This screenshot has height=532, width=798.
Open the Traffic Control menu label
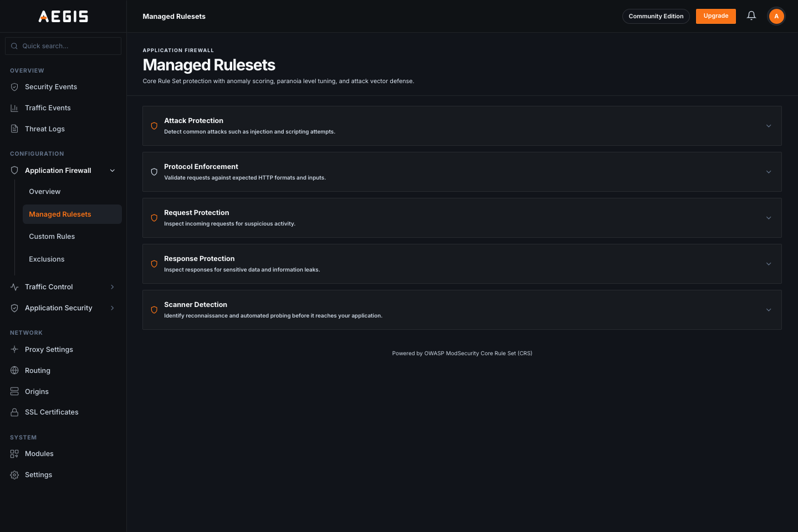coord(49,287)
